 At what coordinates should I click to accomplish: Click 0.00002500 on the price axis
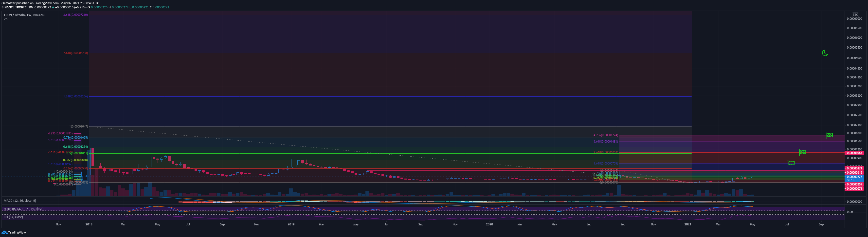[x=854, y=115]
